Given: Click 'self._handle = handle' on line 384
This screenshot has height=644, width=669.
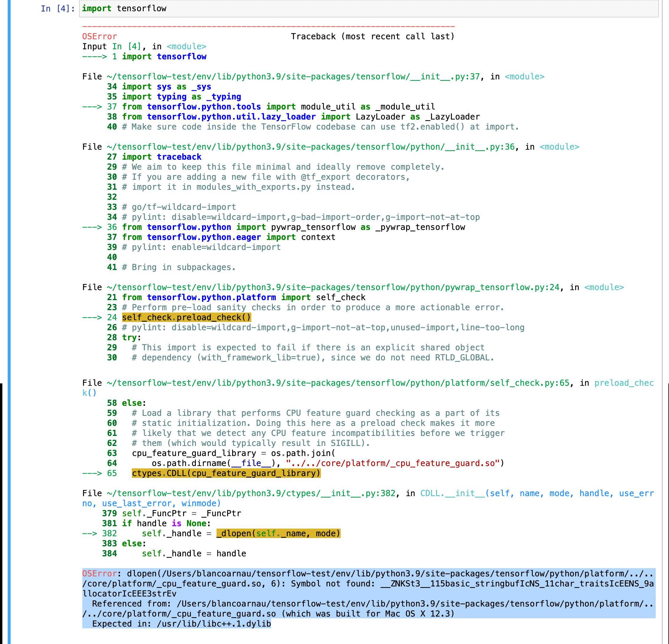Looking at the screenshot, I should click(194, 553).
